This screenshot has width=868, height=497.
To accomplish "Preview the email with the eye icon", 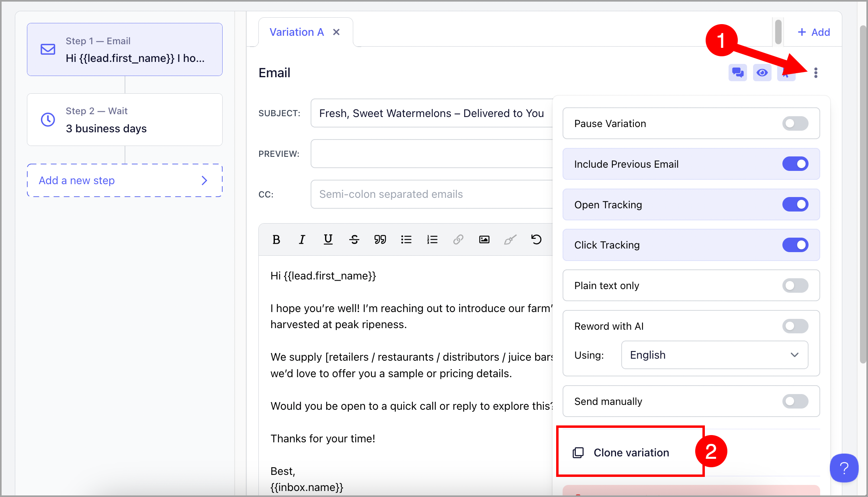I will click(762, 73).
